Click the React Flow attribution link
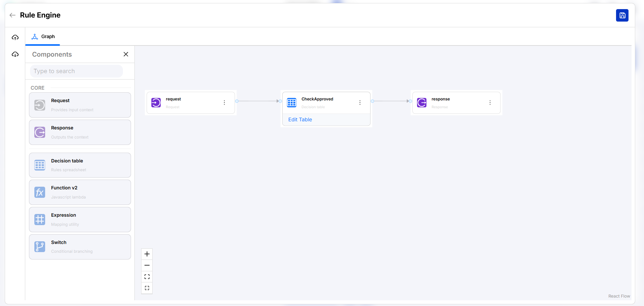The width and height of the screenshot is (644, 306). 619,296
